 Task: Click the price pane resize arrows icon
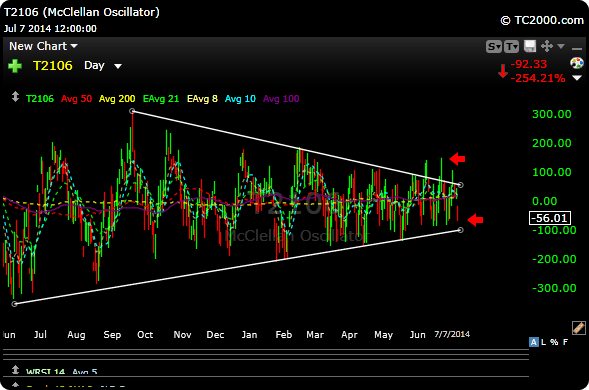15,97
